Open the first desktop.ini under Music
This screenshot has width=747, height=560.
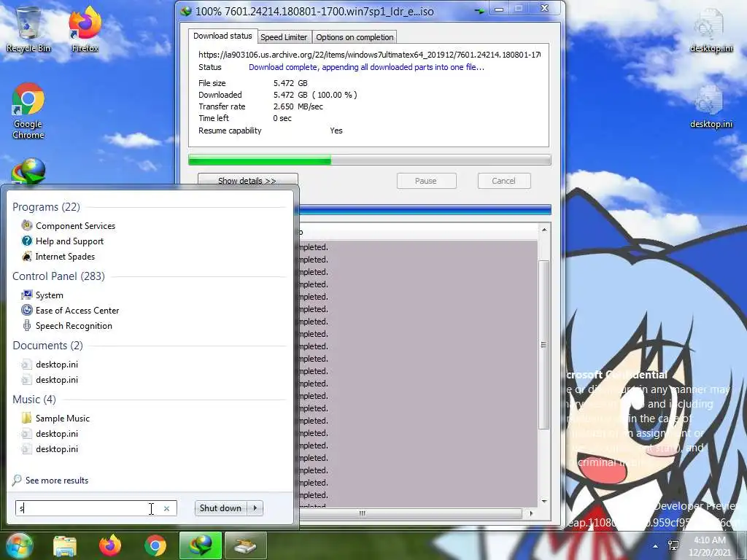[50, 433]
